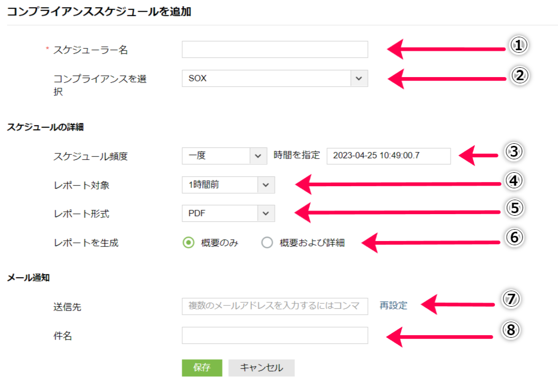
Task: Click the circled number 7 callout marker
Action: [x=511, y=299]
